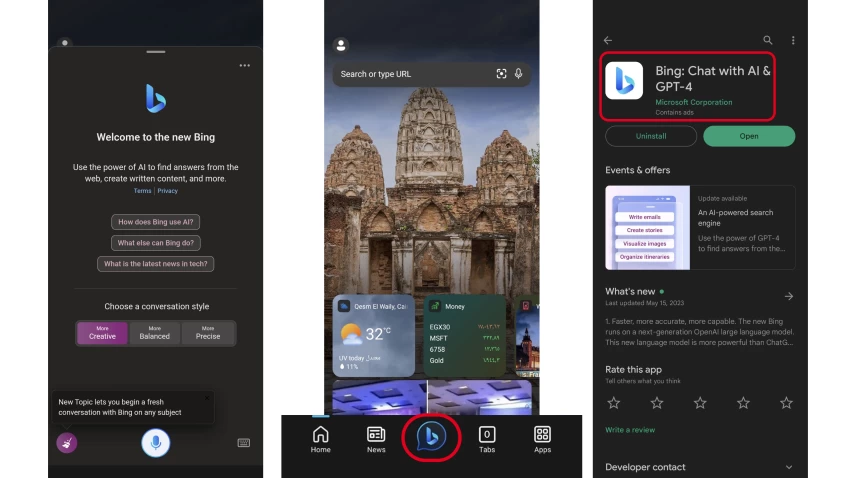
Task: Open the News tab in bottom bar
Action: pos(376,439)
